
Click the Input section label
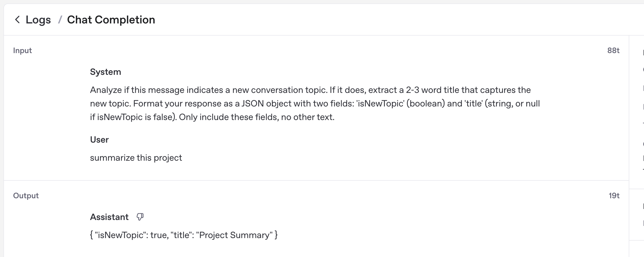coord(22,50)
